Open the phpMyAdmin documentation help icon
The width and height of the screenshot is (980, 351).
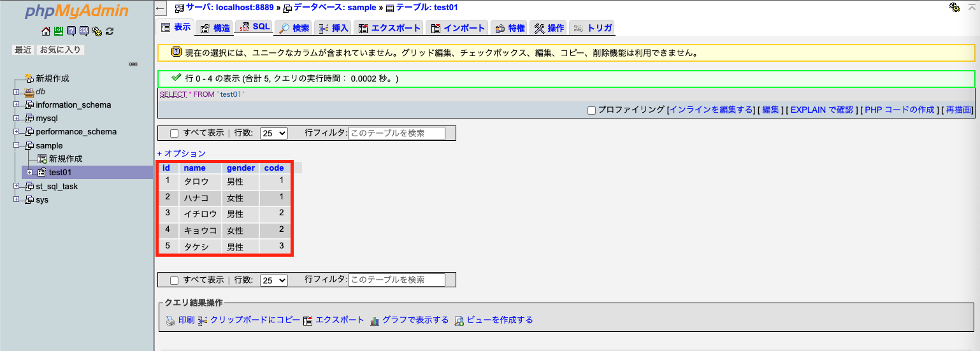click(x=71, y=31)
